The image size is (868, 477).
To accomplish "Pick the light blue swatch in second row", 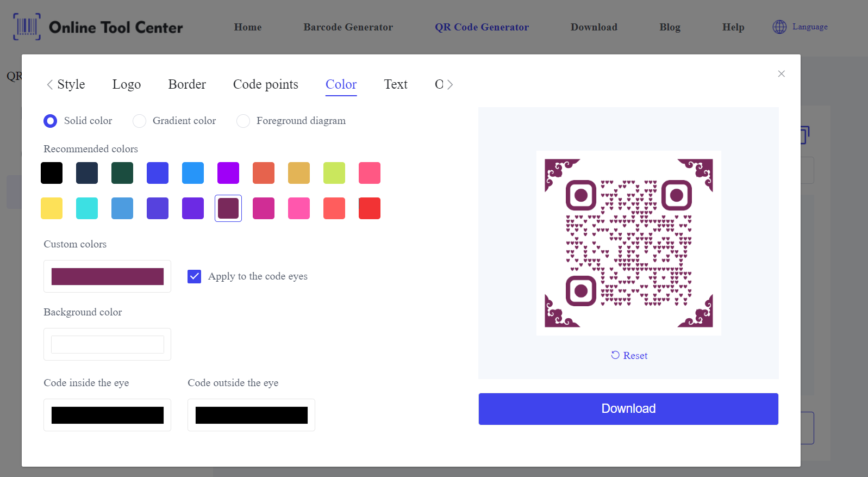I will click(x=122, y=208).
